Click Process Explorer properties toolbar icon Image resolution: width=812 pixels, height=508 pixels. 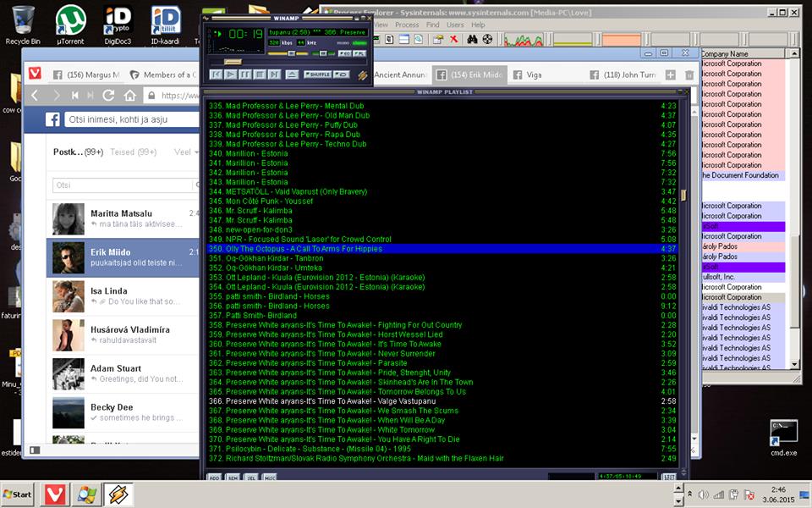[x=437, y=40]
